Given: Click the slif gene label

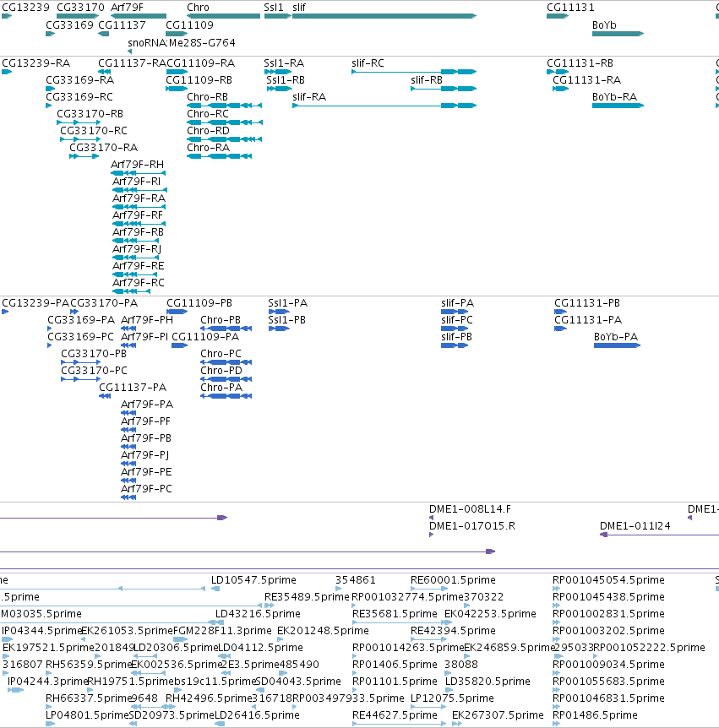Looking at the screenshot, I should coord(299,8).
